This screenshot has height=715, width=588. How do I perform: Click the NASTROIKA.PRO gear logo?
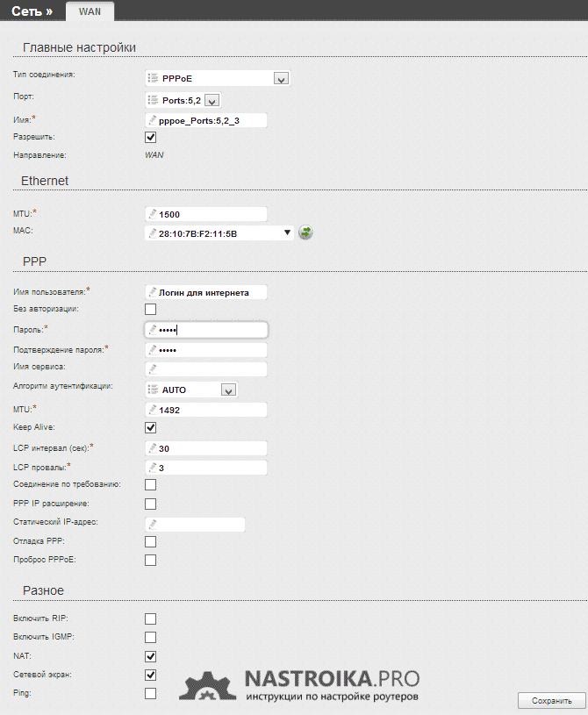click(211, 684)
